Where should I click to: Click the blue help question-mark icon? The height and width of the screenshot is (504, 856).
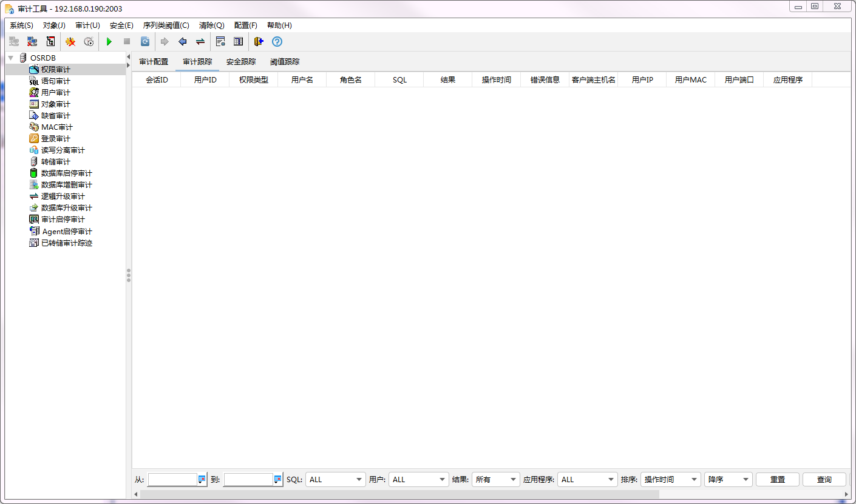click(x=277, y=42)
